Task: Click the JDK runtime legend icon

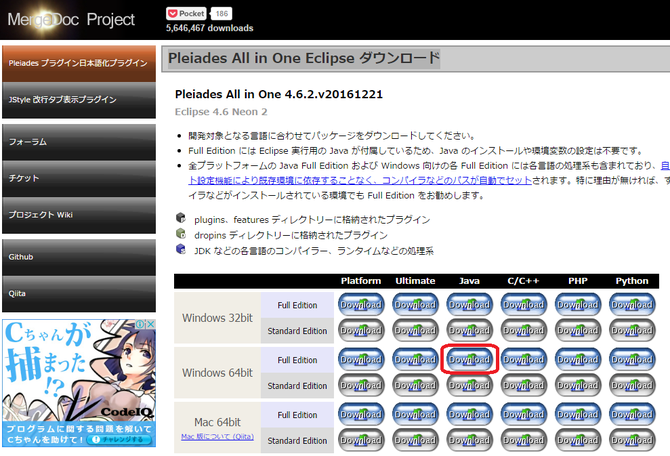Action: pyautogui.click(x=181, y=249)
